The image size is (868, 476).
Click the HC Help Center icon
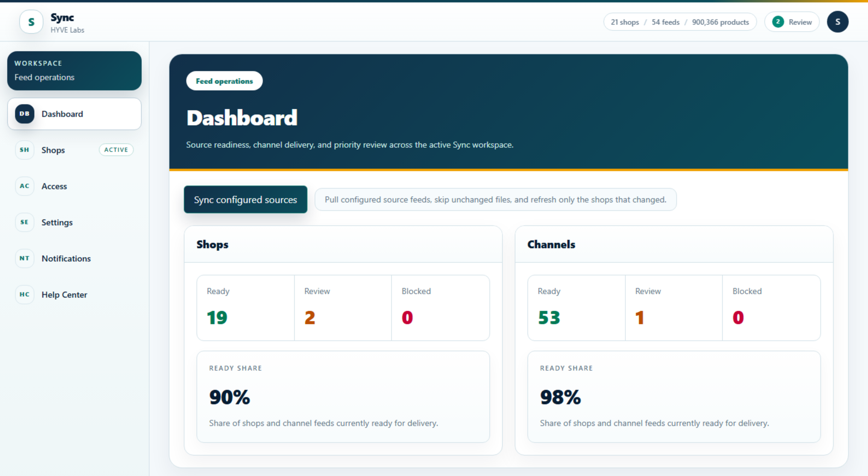pos(25,294)
